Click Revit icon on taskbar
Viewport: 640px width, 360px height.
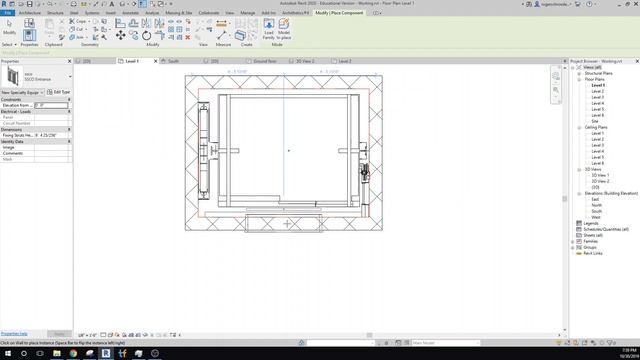click(106, 353)
